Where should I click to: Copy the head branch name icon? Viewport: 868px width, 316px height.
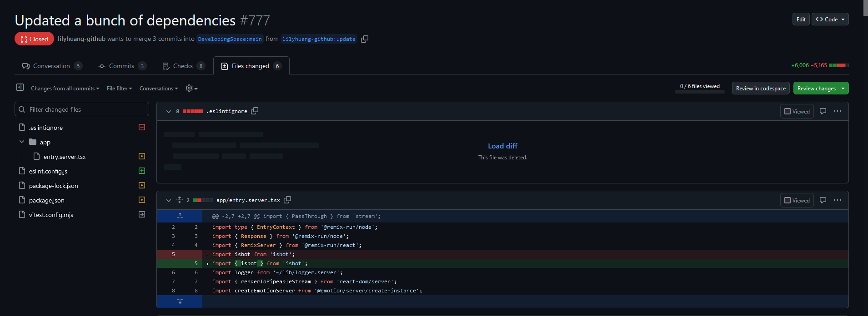[365, 39]
